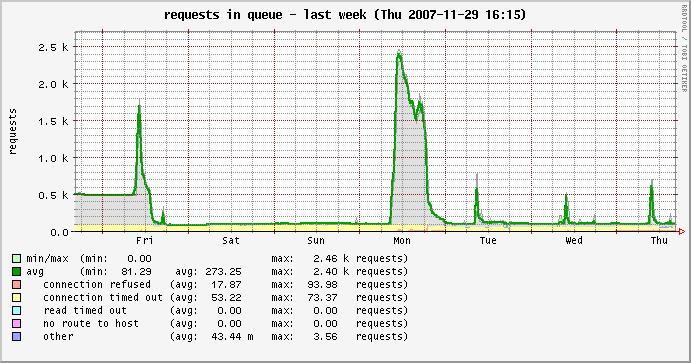Viewport: 691px width, 363px height.
Task: Click the 'no route to host' legend label
Action: tap(91, 323)
